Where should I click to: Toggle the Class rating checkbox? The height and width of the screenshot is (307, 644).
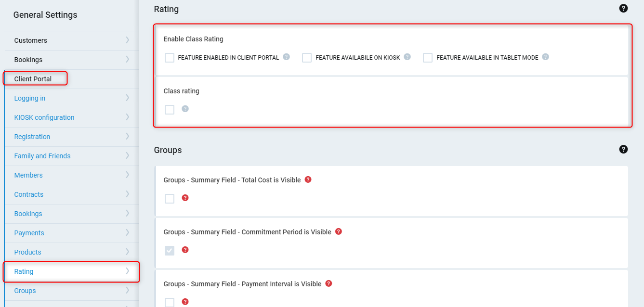click(x=170, y=110)
